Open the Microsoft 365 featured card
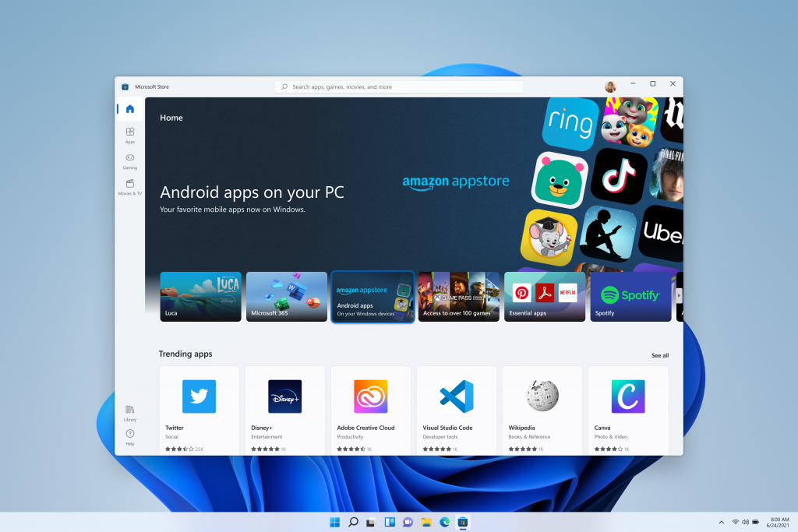The height and width of the screenshot is (532, 798). [287, 297]
